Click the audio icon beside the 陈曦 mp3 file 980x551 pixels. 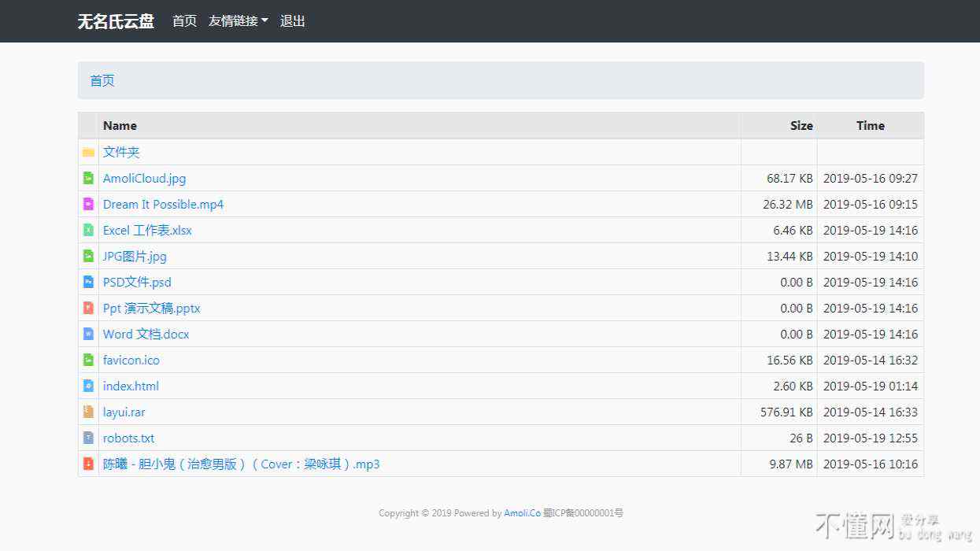pos(88,464)
